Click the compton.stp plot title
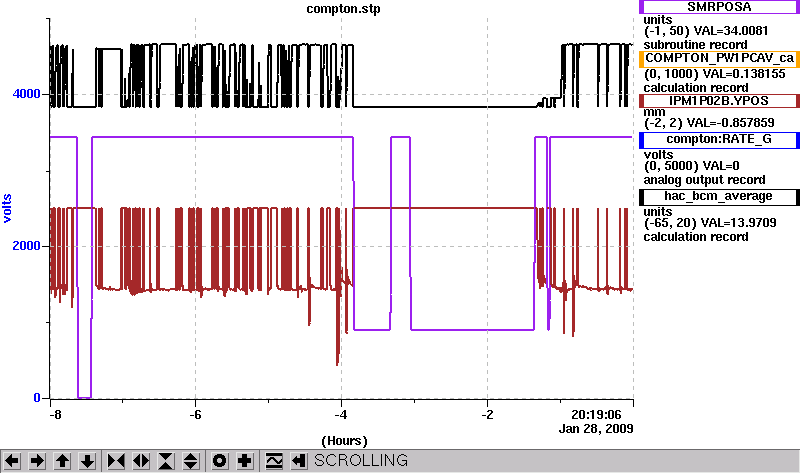Viewport: 800px width, 473px height. [343, 9]
